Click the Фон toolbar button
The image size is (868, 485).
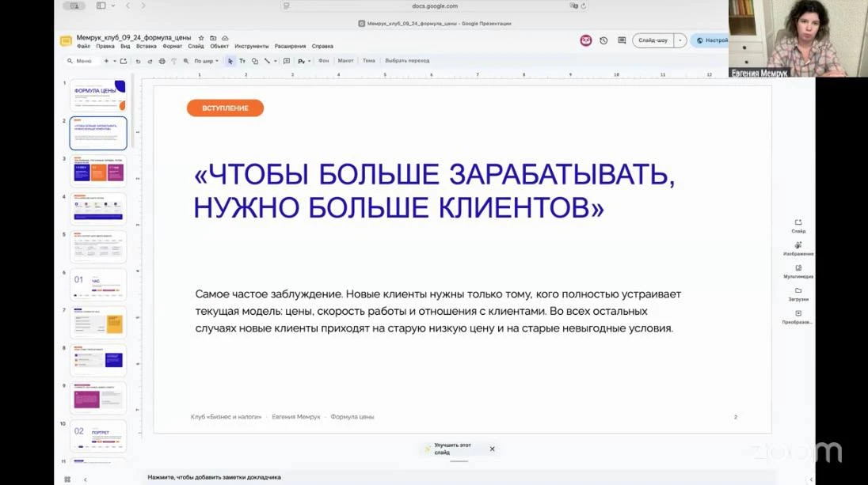tap(324, 61)
